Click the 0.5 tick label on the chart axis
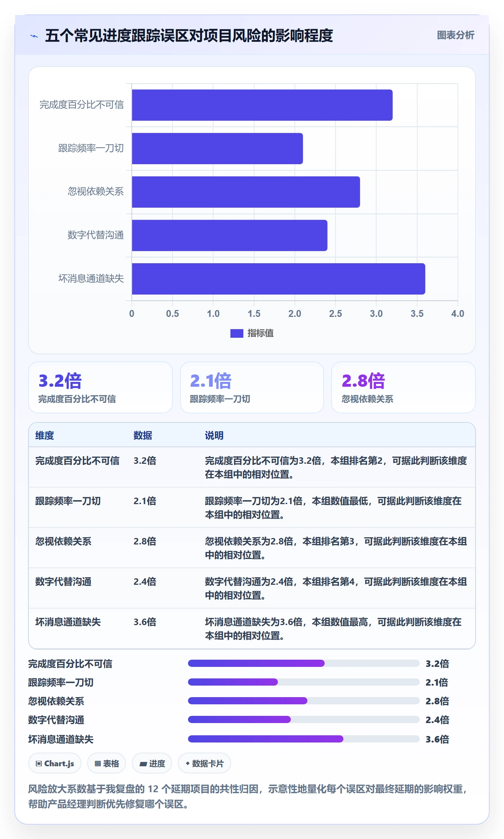This screenshot has width=504, height=839. (x=172, y=314)
